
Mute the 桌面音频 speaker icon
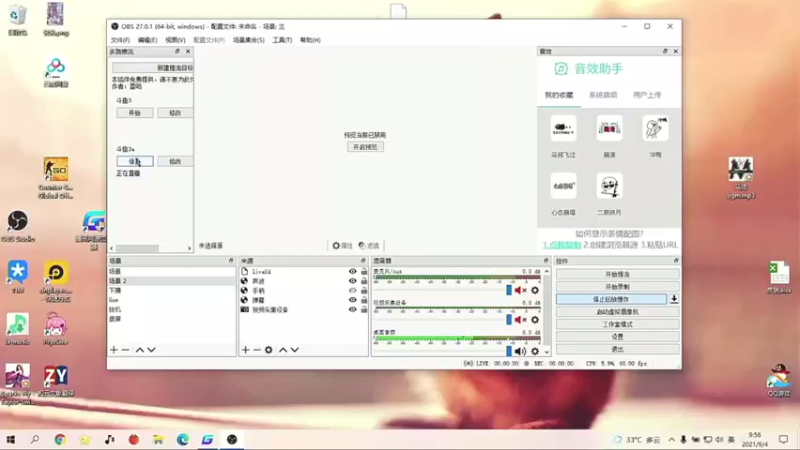[x=520, y=351]
